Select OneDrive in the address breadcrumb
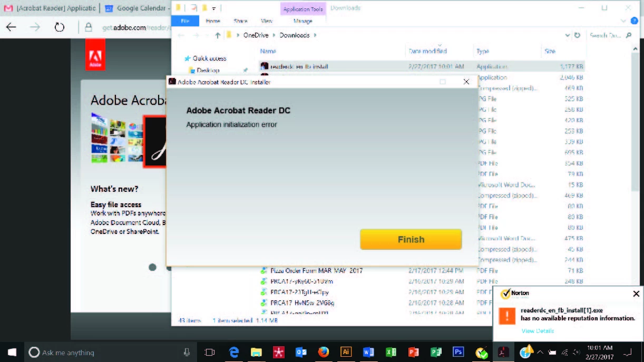The height and width of the screenshot is (362, 644). tap(256, 35)
